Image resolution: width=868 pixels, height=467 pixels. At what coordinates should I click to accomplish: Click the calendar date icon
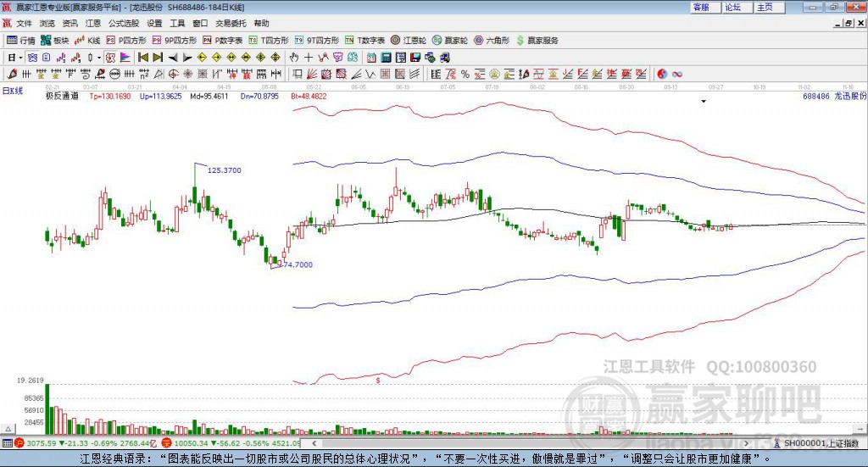(x=371, y=58)
